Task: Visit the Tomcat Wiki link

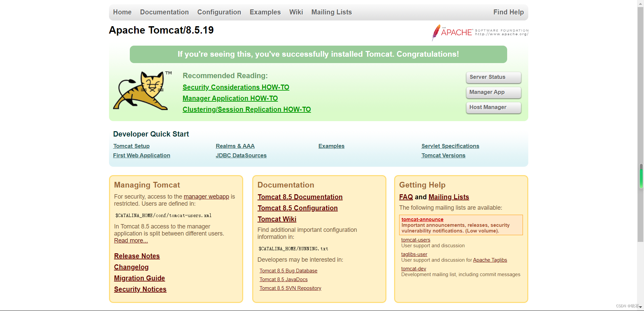Action: [x=277, y=219]
